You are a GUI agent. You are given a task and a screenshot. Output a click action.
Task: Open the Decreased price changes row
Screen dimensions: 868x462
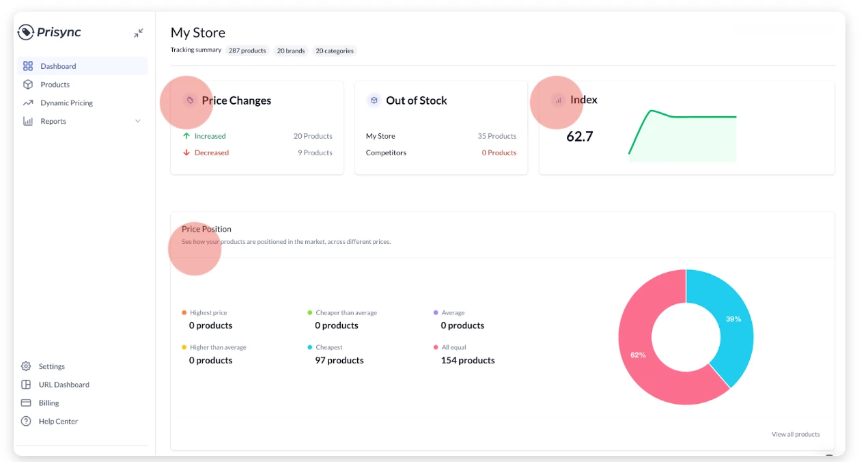[x=257, y=152]
